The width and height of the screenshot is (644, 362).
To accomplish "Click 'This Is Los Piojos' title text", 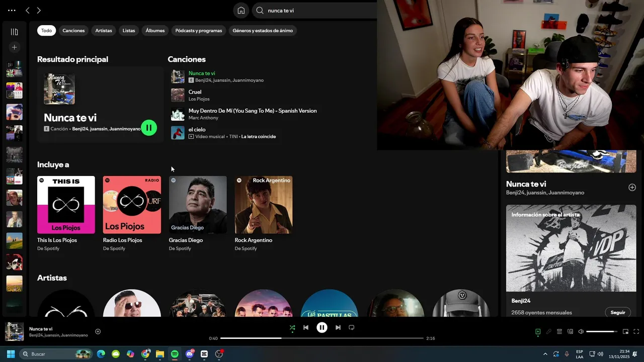I will (57, 240).
